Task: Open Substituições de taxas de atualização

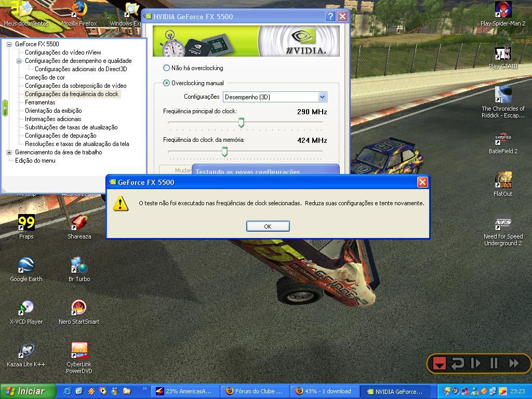Action: pos(71,127)
